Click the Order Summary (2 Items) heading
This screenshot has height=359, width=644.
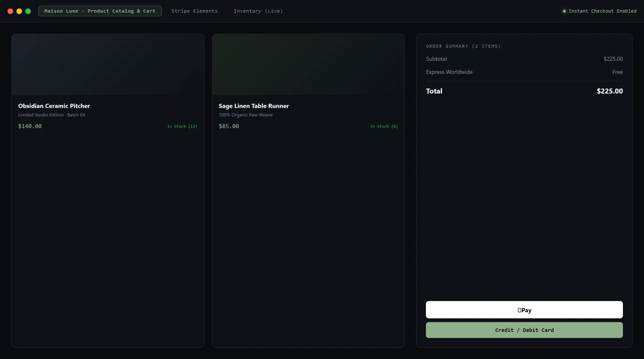[463, 46]
